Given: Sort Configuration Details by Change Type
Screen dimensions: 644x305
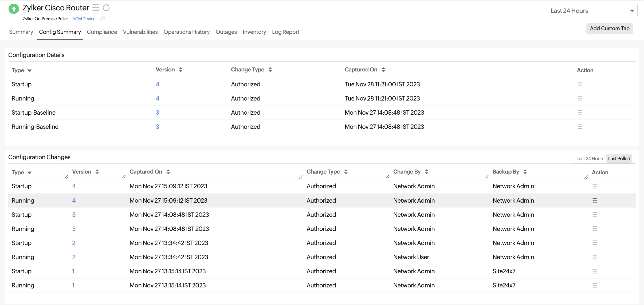Looking at the screenshot, I should point(270,70).
